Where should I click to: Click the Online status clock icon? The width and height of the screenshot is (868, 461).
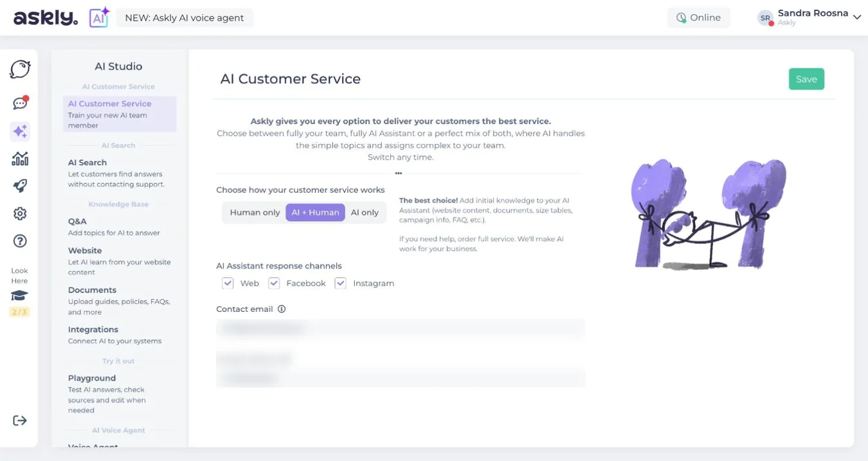point(681,18)
